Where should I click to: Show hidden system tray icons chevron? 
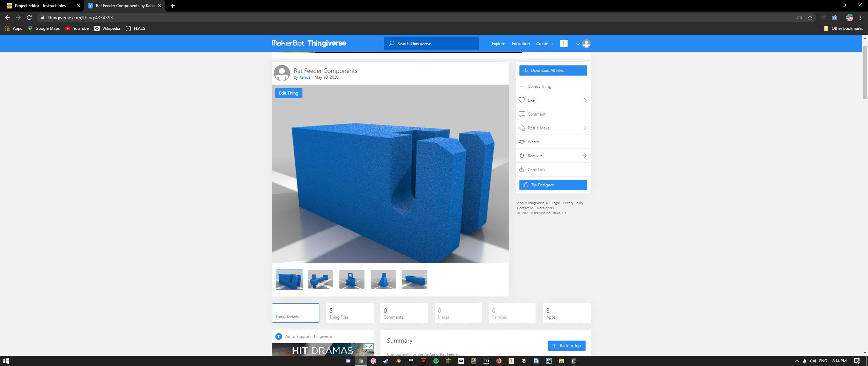(x=797, y=361)
